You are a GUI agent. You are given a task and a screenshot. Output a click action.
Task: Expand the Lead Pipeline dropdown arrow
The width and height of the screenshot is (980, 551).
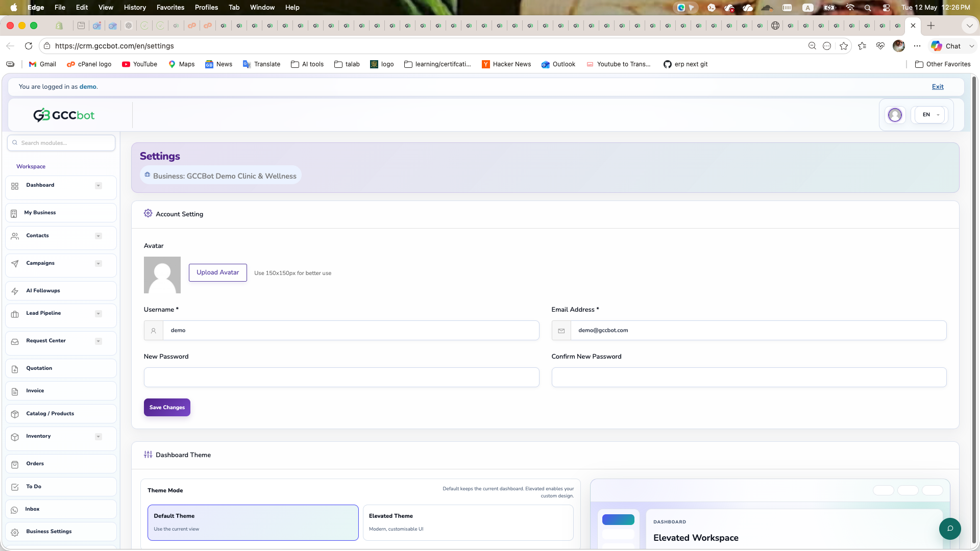click(x=99, y=314)
